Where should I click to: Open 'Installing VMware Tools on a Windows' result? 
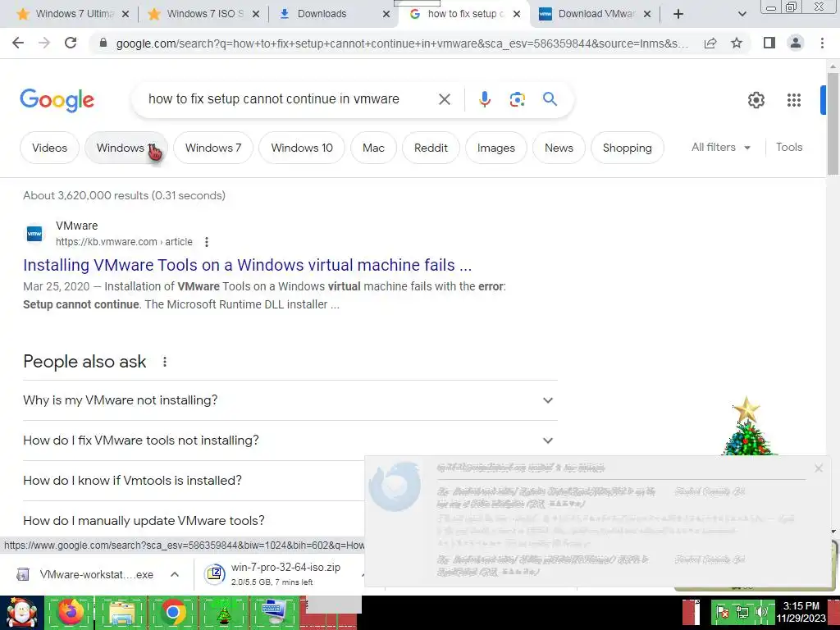tap(247, 265)
